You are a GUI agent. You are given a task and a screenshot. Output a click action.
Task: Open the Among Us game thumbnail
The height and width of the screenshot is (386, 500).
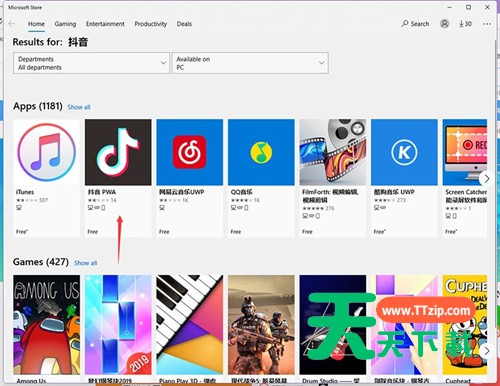47,325
